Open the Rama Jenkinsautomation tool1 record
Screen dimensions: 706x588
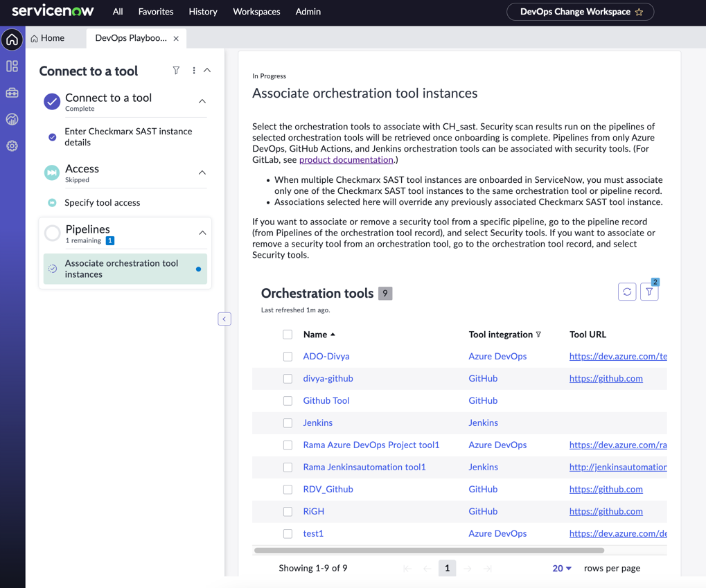click(364, 467)
